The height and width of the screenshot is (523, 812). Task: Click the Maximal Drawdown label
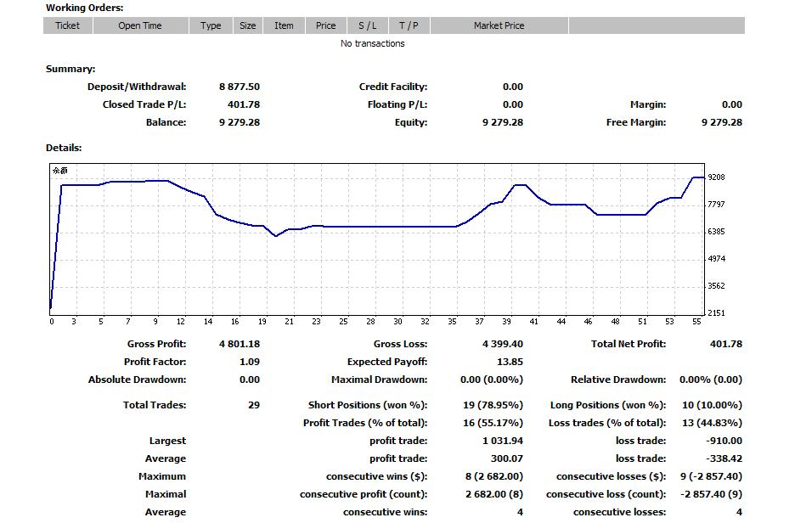[x=379, y=380]
